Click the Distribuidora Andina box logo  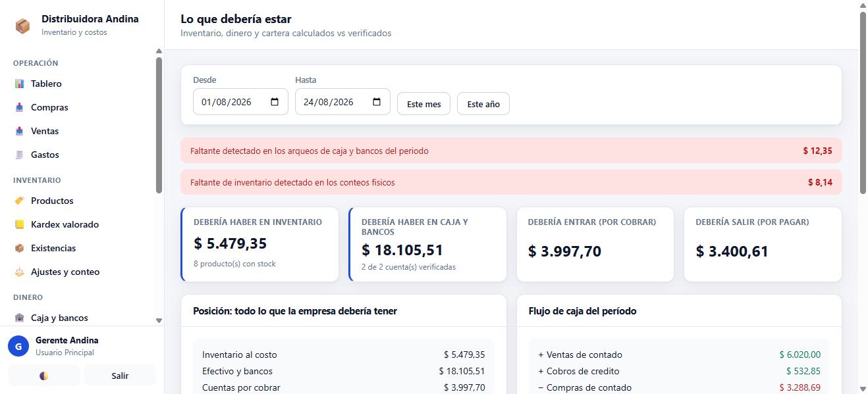coord(22,26)
